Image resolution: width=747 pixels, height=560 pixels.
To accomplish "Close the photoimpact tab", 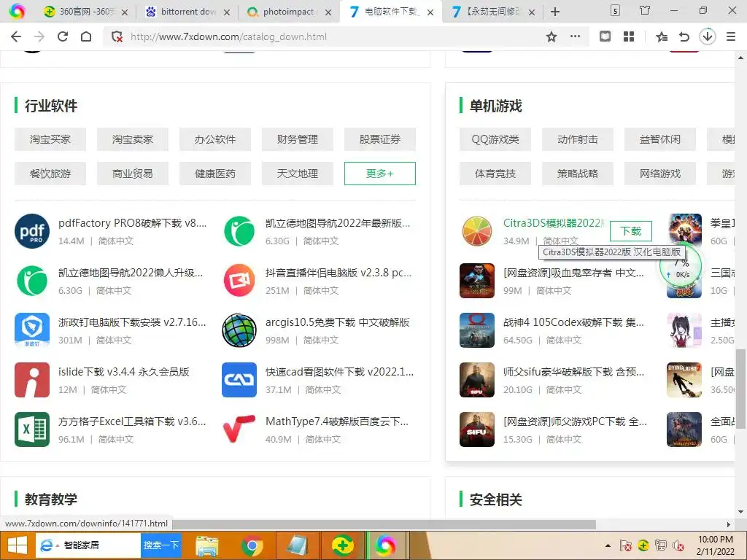I will (x=328, y=12).
